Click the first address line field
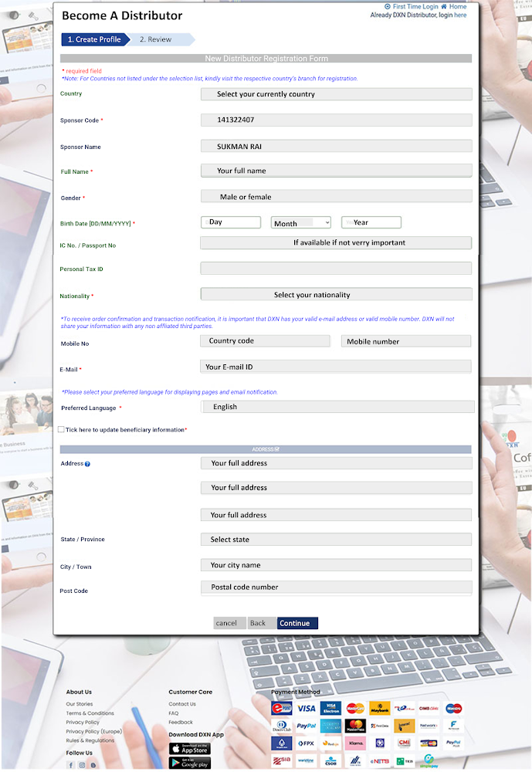Image resolution: width=532 pixels, height=772 pixels. [337, 463]
